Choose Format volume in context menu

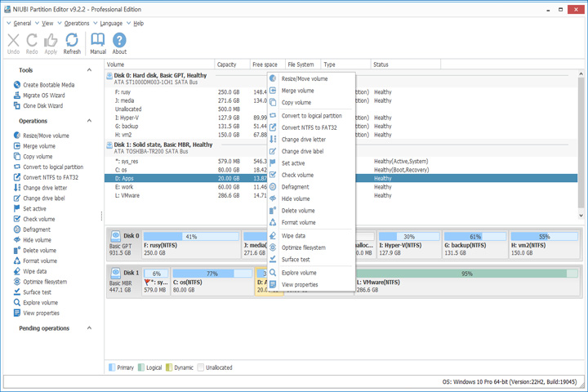(299, 222)
